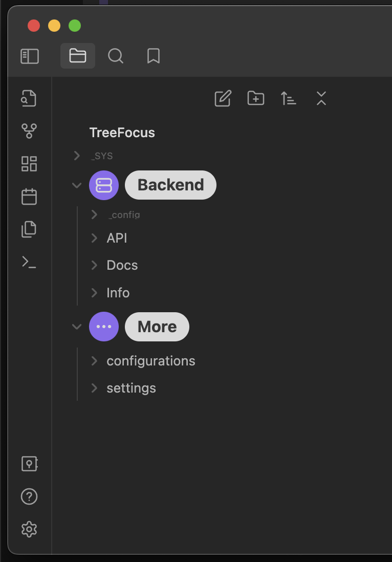Viewport: 392px width, 562px height.
Task: Create a new note
Action: [223, 98]
